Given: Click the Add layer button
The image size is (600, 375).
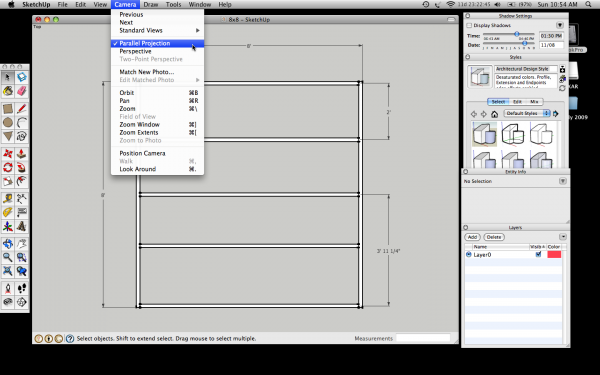Looking at the screenshot, I should pyautogui.click(x=472, y=237).
